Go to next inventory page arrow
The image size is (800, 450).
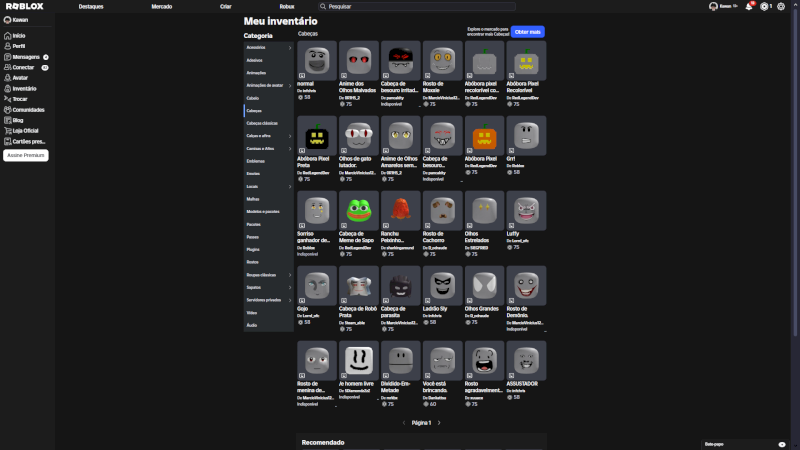coord(439,422)
